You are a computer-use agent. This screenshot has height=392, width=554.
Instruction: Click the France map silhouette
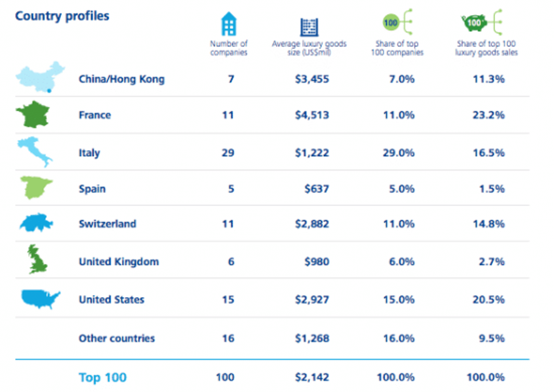(x=33, y=114)
